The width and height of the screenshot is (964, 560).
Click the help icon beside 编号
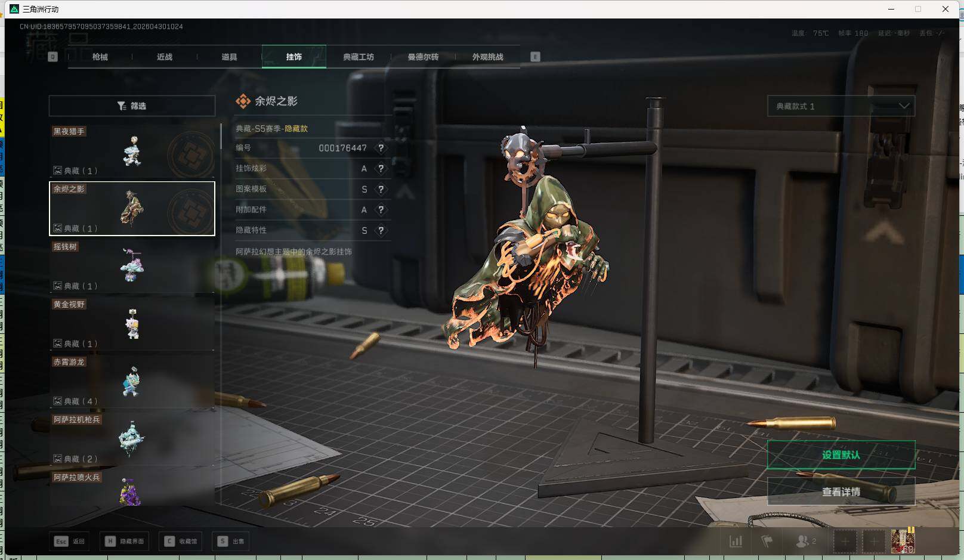[381, 148]
